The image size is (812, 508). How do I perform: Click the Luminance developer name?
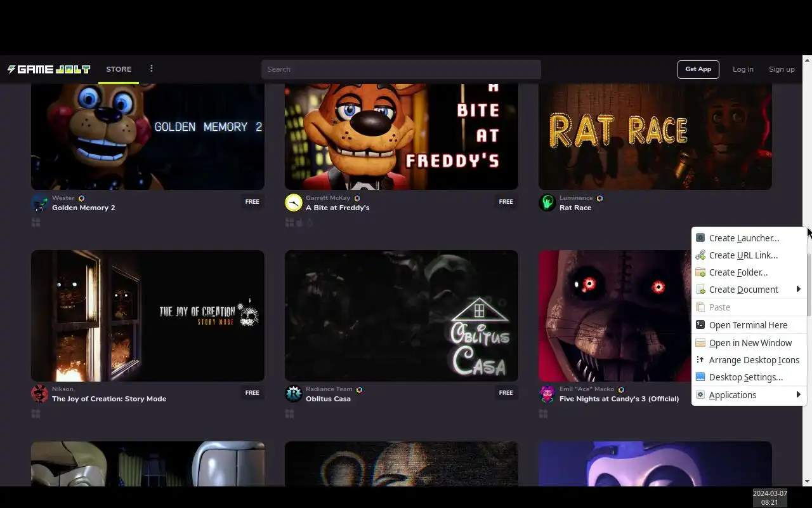[576, 198]
